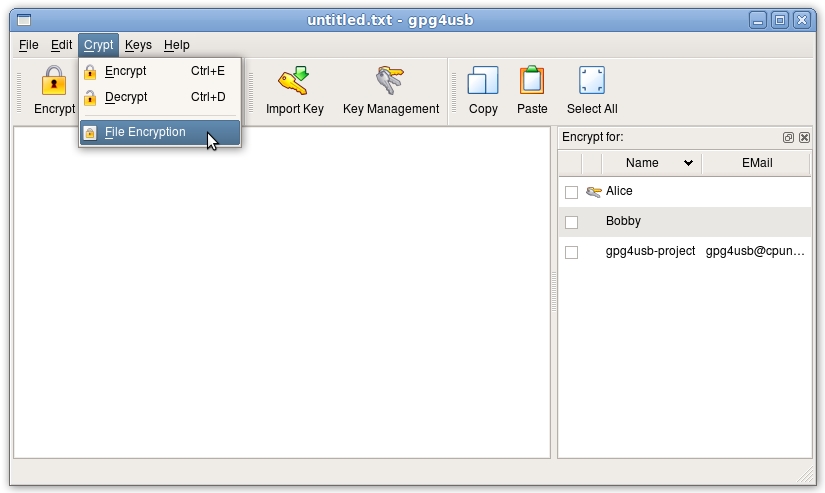
Task: Click the toolbar grip before Import Key
Action: click(250, 93)
